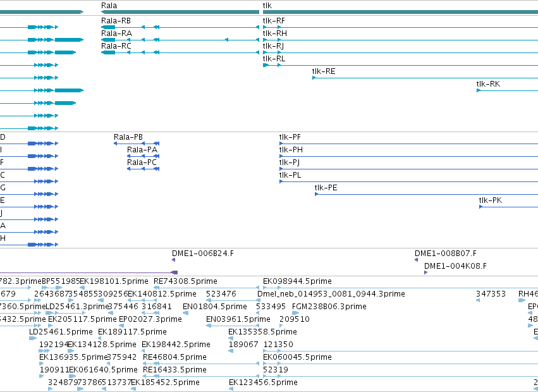Click the EK198101.5prime EST label
538x392 pixels.
pyautogui.click(x=114, y=281)
